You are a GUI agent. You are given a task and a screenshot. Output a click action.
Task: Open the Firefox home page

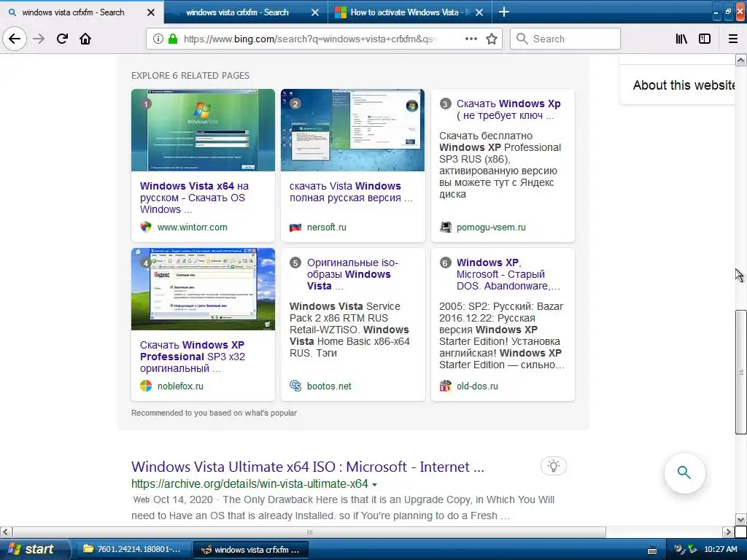click(85, 39)
